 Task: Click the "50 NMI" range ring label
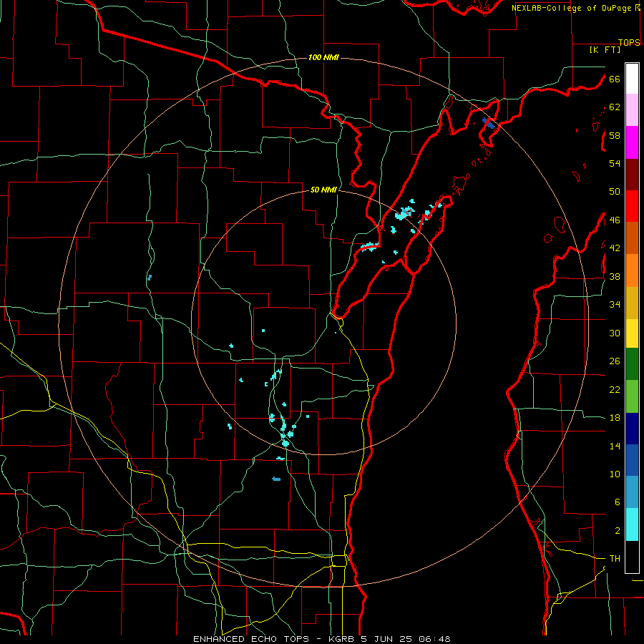pyautogui.click(x=323, y=190)
